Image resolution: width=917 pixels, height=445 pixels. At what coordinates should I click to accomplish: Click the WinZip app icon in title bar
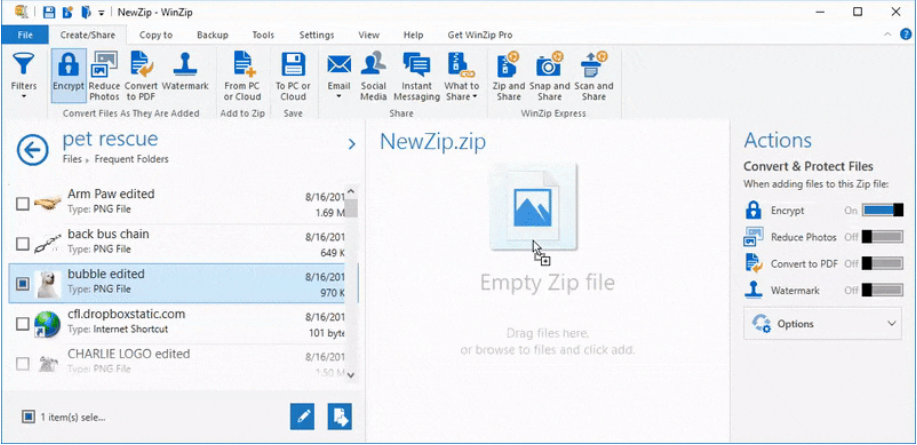point(20,12)
